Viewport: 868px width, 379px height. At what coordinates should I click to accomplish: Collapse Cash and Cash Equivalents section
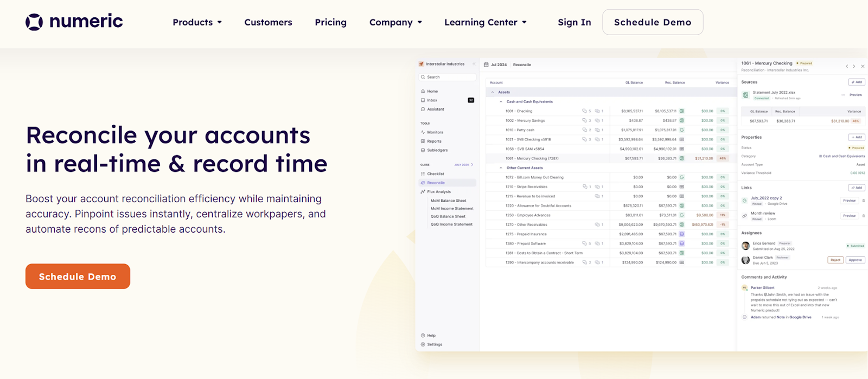[501, 101]
